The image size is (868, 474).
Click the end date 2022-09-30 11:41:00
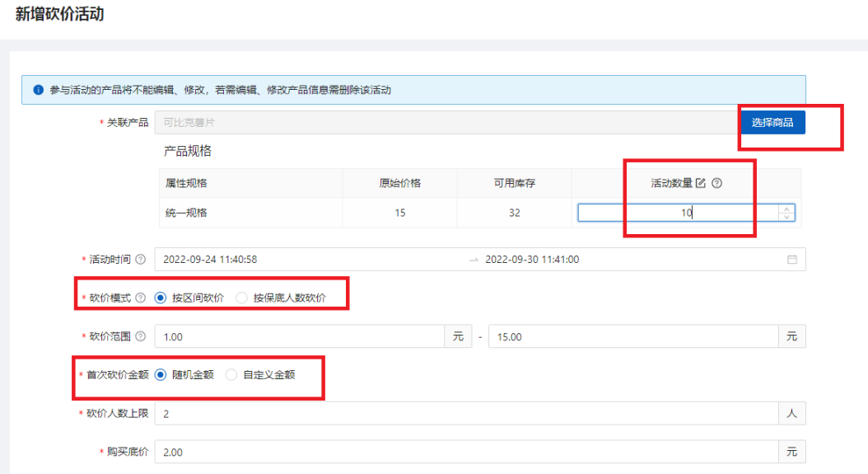[532, 259]
